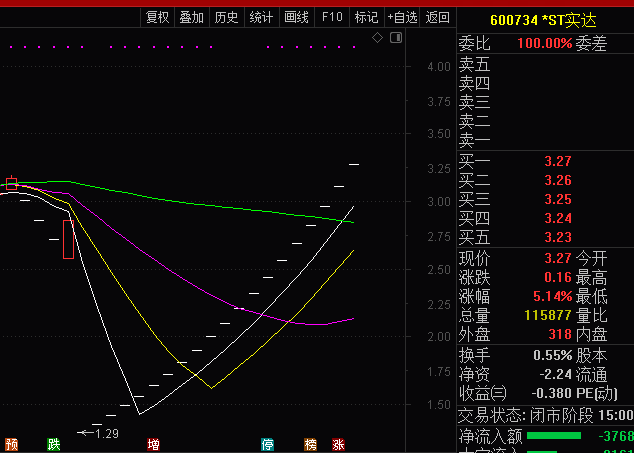Click 买三 bid price 3.25

pos(558,199)
